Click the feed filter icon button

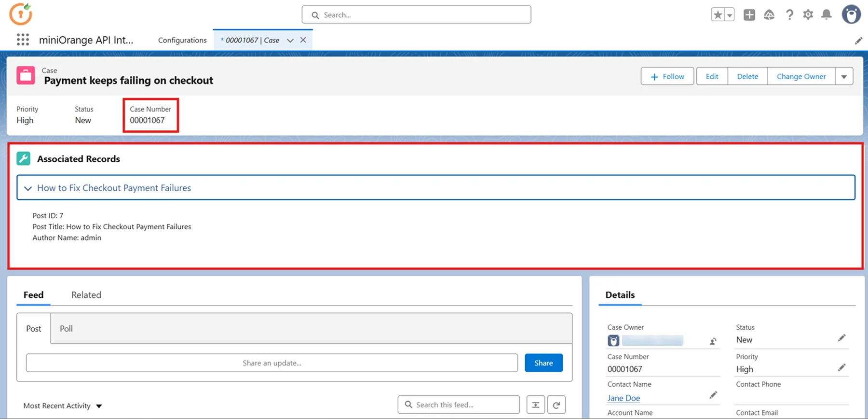(536, 405)
